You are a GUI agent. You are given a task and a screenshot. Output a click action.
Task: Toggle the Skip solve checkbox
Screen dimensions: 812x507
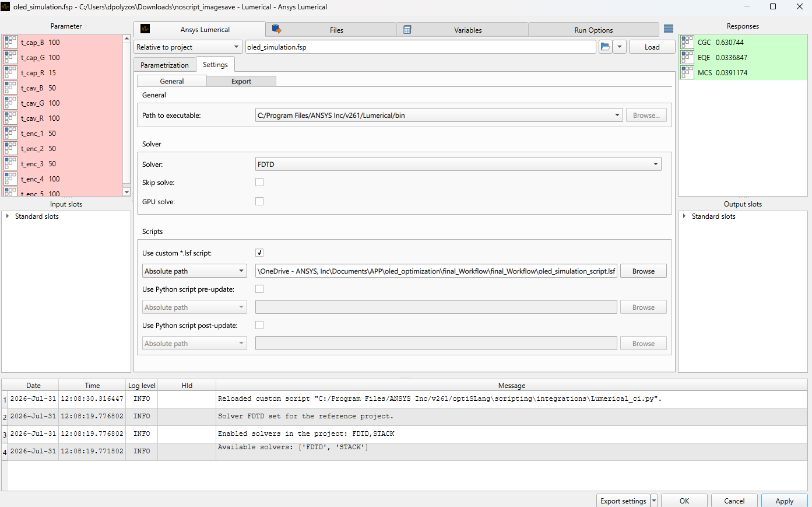point(259,182)
